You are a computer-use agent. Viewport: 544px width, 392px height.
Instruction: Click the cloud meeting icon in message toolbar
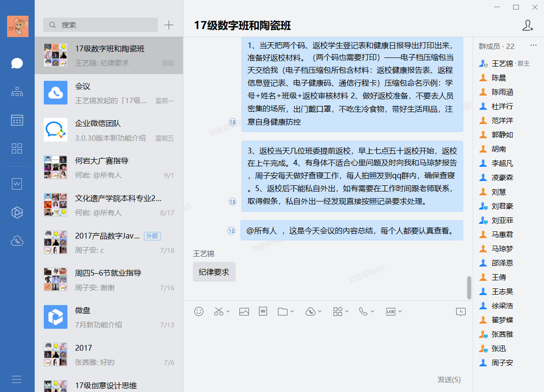coord(311,312)
